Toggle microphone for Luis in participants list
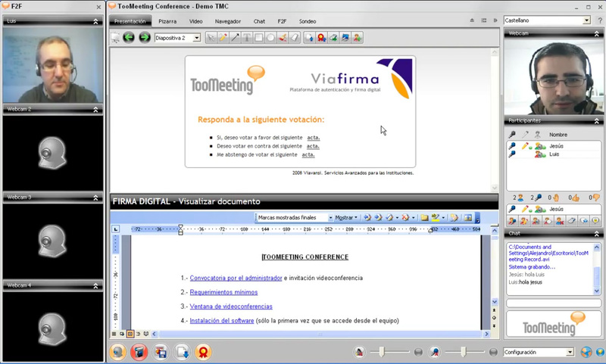The height and width of the screenshot is (364, 606). click(x=512, y=154)
